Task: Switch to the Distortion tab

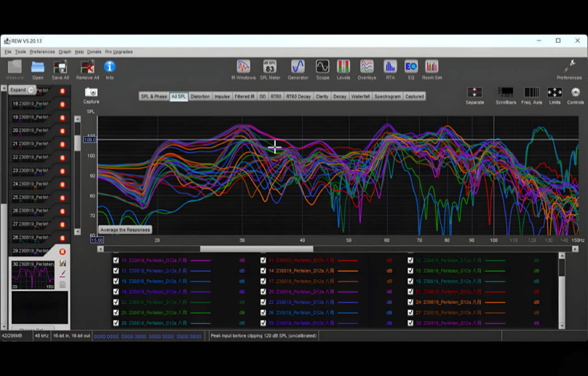Action: coord(200,96)
